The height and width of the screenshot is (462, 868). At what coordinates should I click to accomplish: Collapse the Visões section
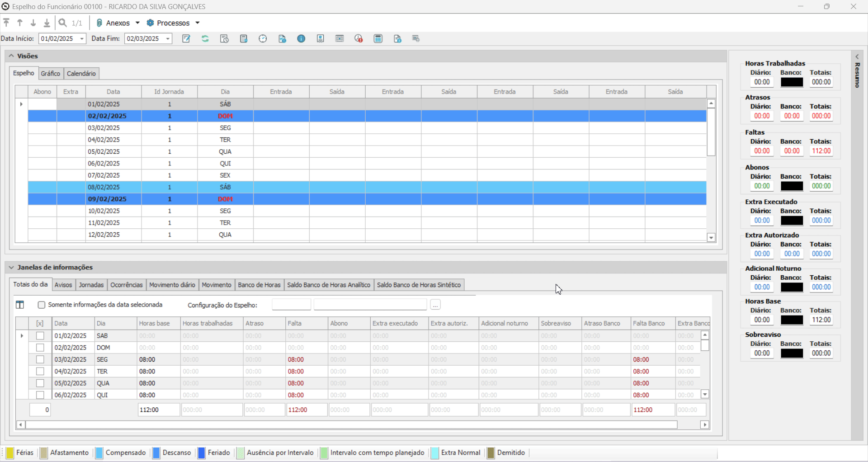[x=11, y=56]
